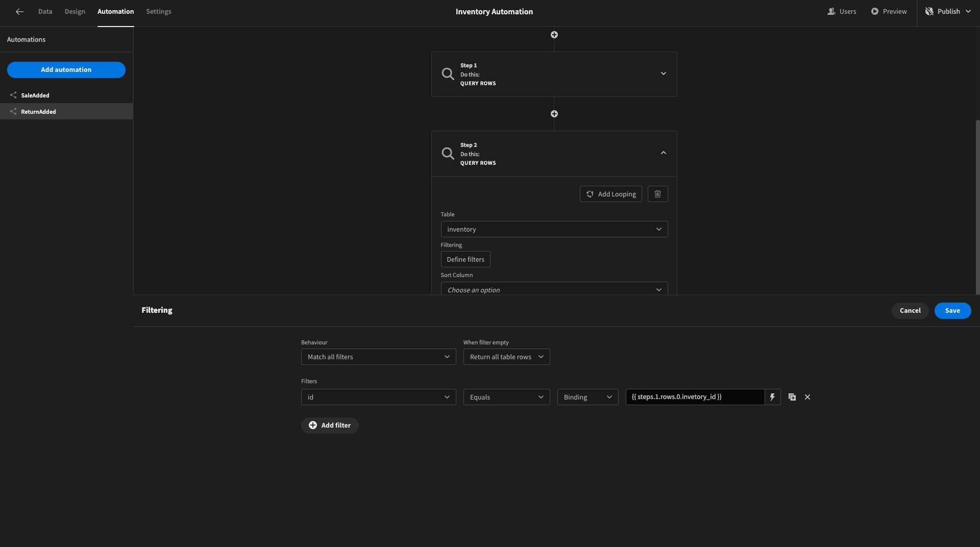Viewport: 980px width, 547px height.
Task: Click the Step 2 magnifier icon
Action: (448, 154)
